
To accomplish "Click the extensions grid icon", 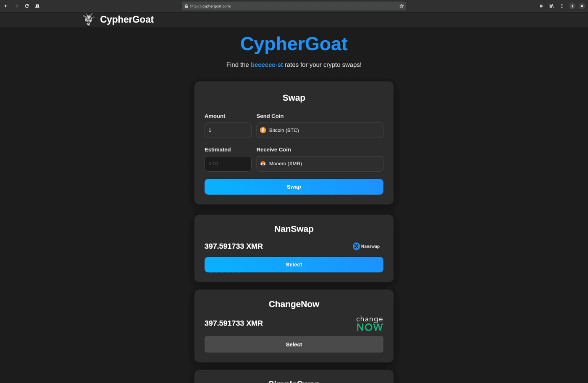I will [x=541, y=6].
